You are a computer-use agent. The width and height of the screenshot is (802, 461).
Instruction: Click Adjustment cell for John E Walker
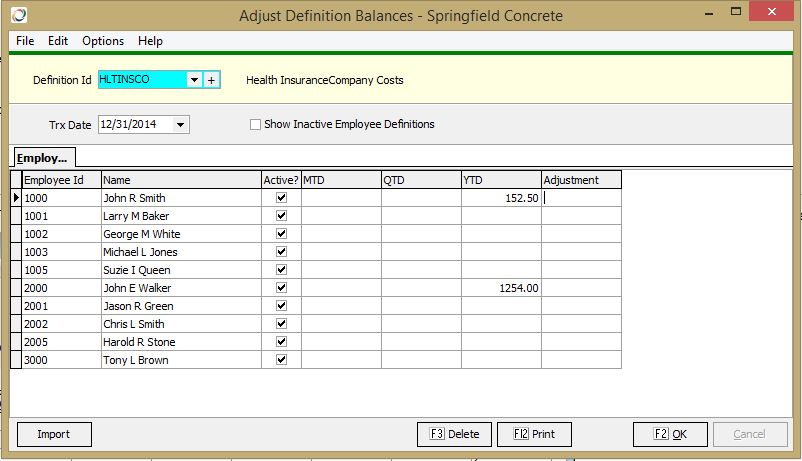(581, 288)
